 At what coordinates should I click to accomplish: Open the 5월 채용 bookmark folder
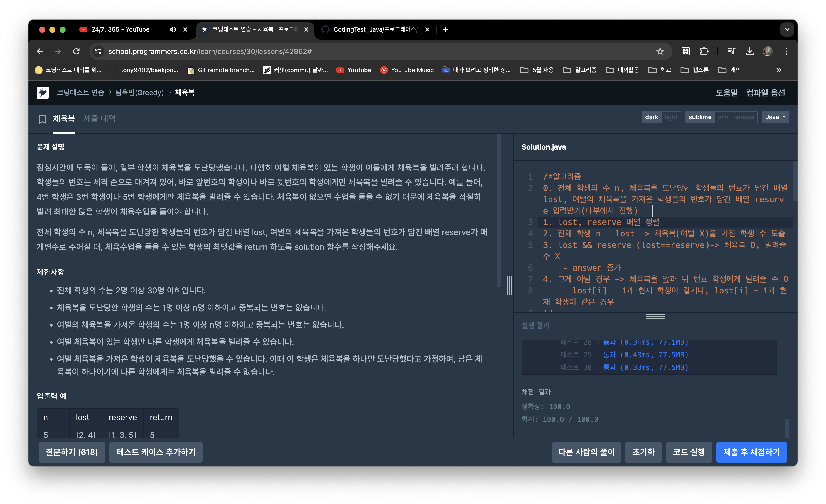pyautogui.click(x=537, y=70)
